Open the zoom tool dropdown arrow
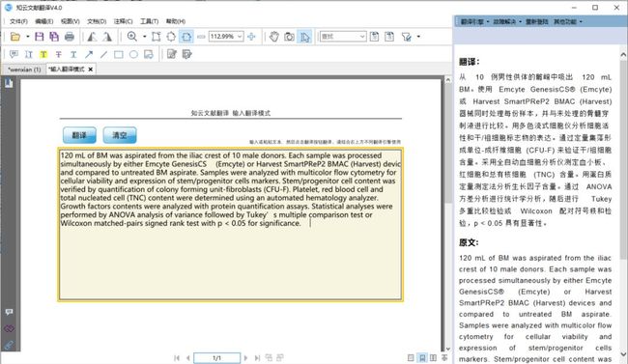 (145, 37)
